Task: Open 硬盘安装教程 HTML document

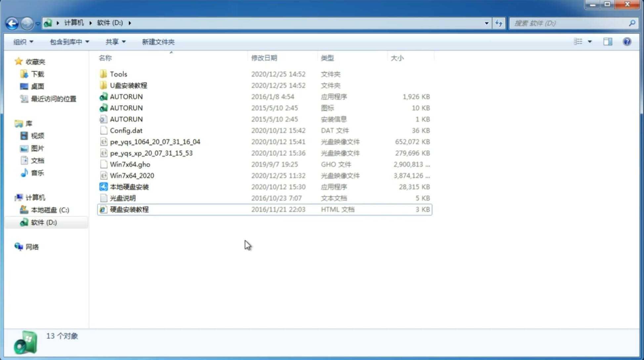Action: 129,209
